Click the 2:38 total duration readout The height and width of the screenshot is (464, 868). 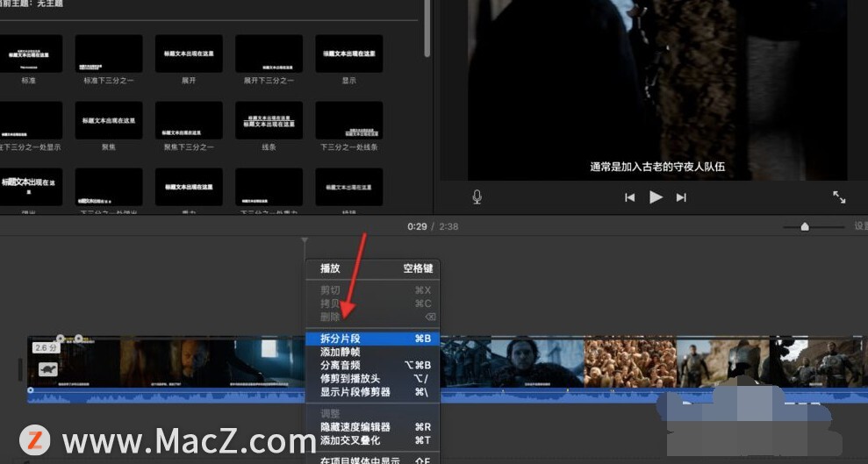coord(448,227)
